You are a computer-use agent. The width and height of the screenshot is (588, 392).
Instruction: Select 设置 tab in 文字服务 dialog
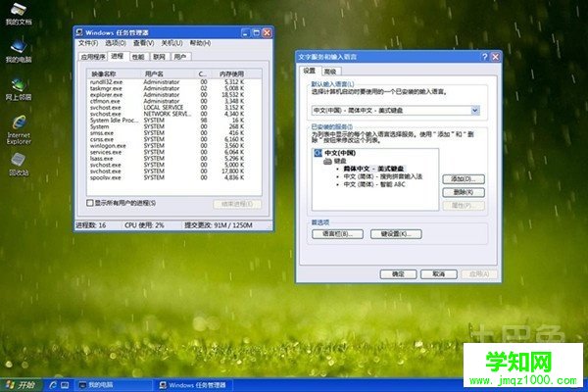(310, 71)
